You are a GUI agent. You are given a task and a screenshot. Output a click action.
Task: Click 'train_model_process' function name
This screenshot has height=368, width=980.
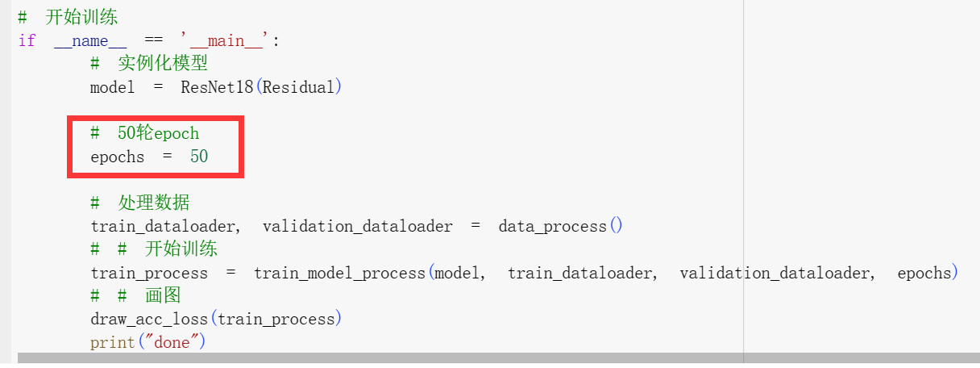tap(339, 273)
